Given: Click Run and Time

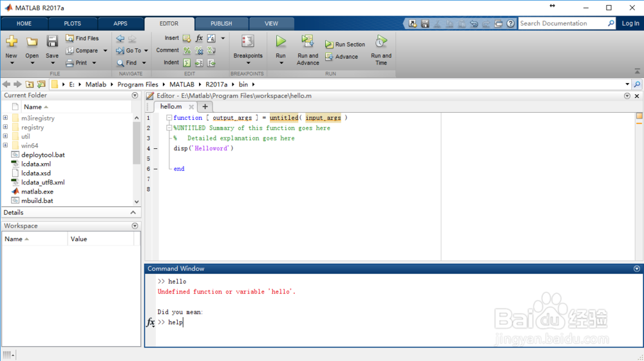Looking at the screenshot, I should [381, 50].
